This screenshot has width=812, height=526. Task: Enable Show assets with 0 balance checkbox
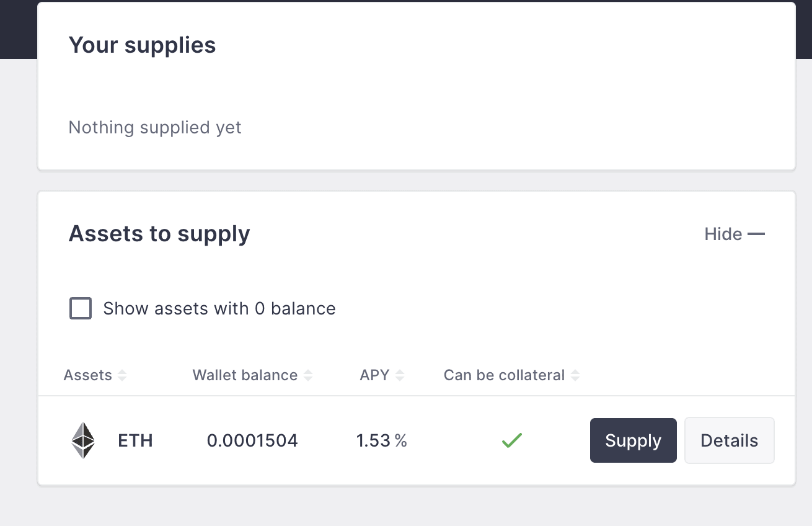pos(81,308)
